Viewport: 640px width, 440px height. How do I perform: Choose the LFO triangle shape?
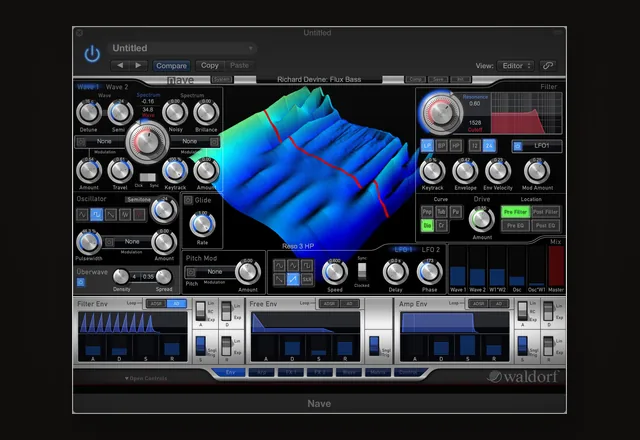293,265
